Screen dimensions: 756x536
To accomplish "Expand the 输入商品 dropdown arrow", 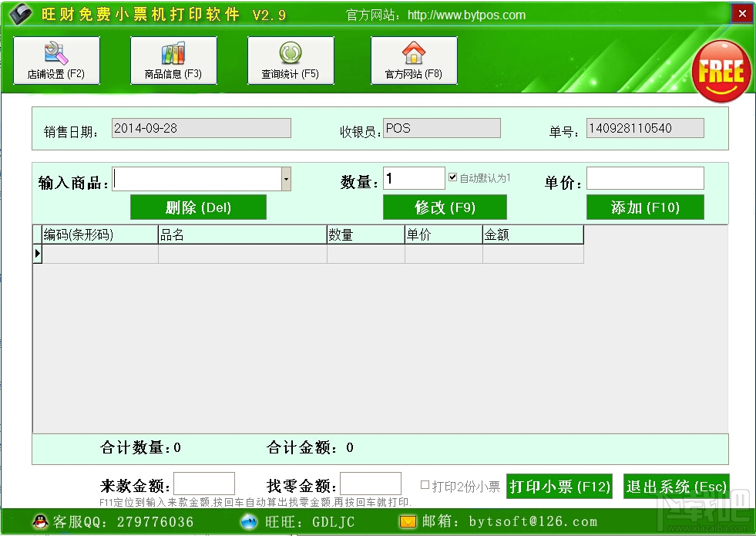I will [x=286, y=179].
